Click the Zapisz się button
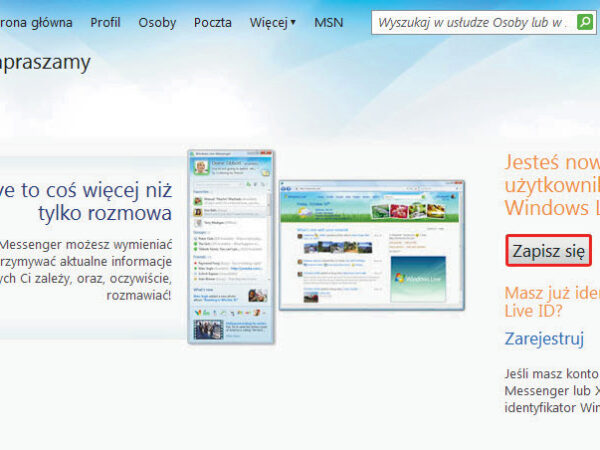 (548, 251)
